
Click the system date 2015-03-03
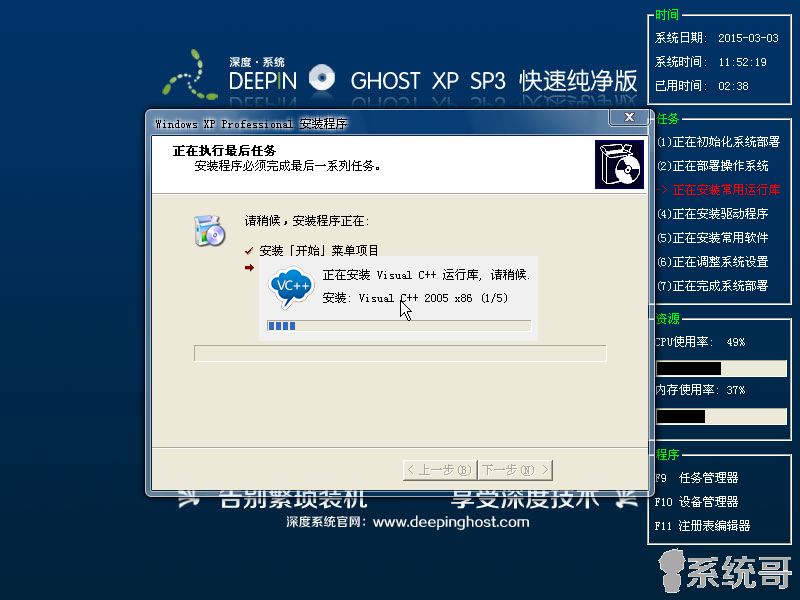pos(748,38)
